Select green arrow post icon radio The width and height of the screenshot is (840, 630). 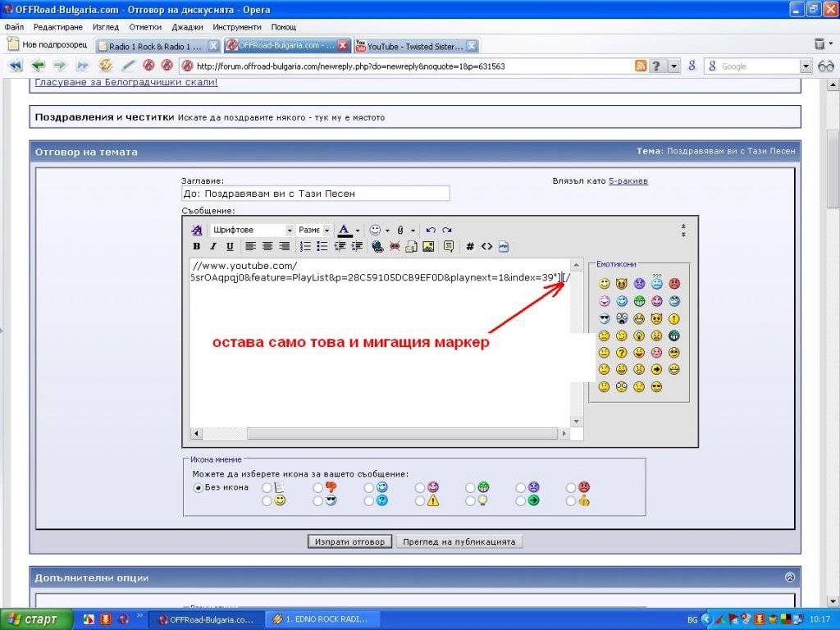click(x=521, y=501)
